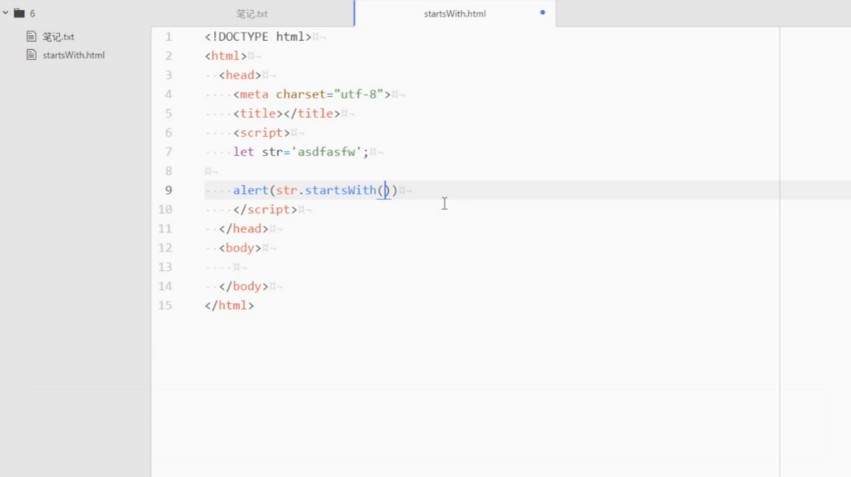The image size is (851, 477).
Task: Select folder name 6 in sidebar
Action: click(x=33, y=14)
